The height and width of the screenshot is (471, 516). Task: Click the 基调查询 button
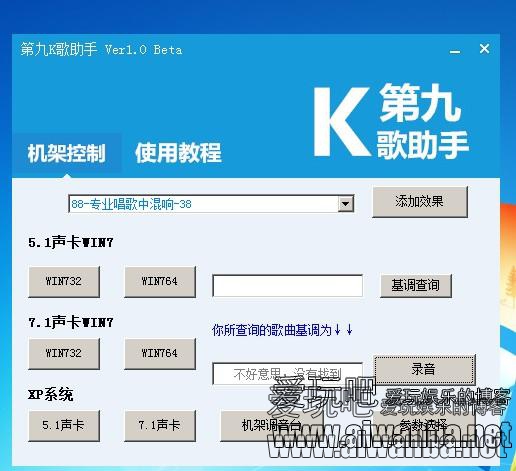(x=416, y=285)
